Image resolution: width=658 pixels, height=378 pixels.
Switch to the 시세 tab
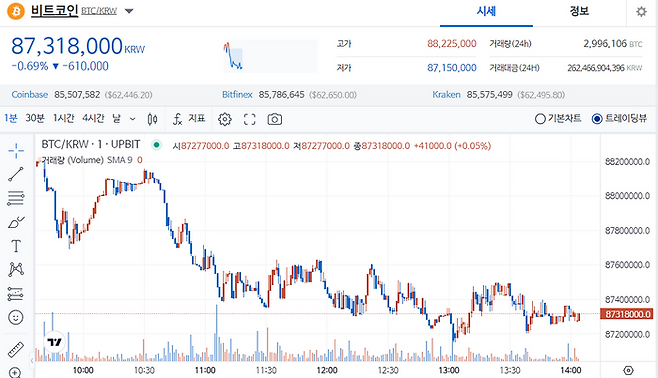click(x=486, y=11)
